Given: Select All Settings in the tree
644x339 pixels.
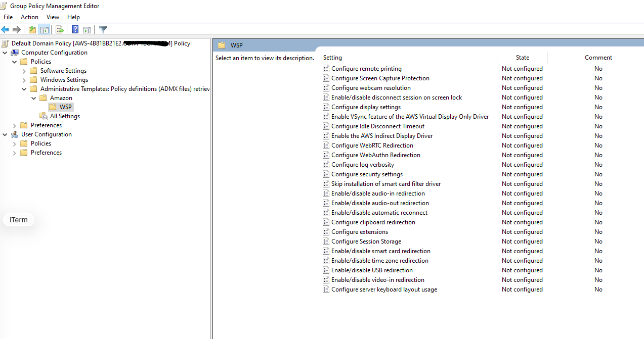Looking at the screenshot, I should point(65,116).
